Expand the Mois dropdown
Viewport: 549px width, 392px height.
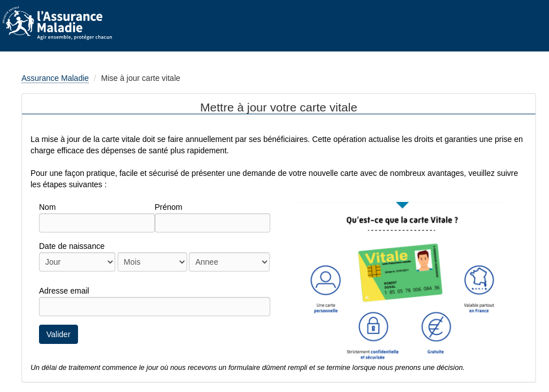point(152,262)
